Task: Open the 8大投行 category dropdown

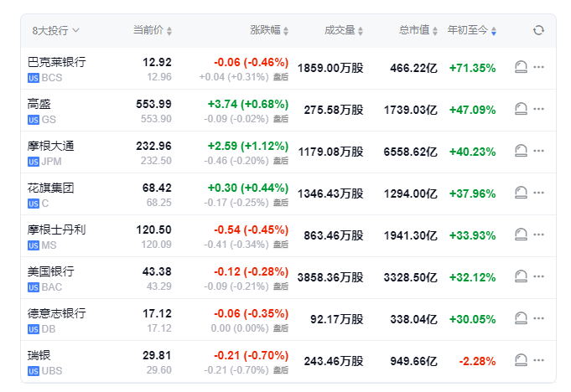Action: (x=55, y=30)
